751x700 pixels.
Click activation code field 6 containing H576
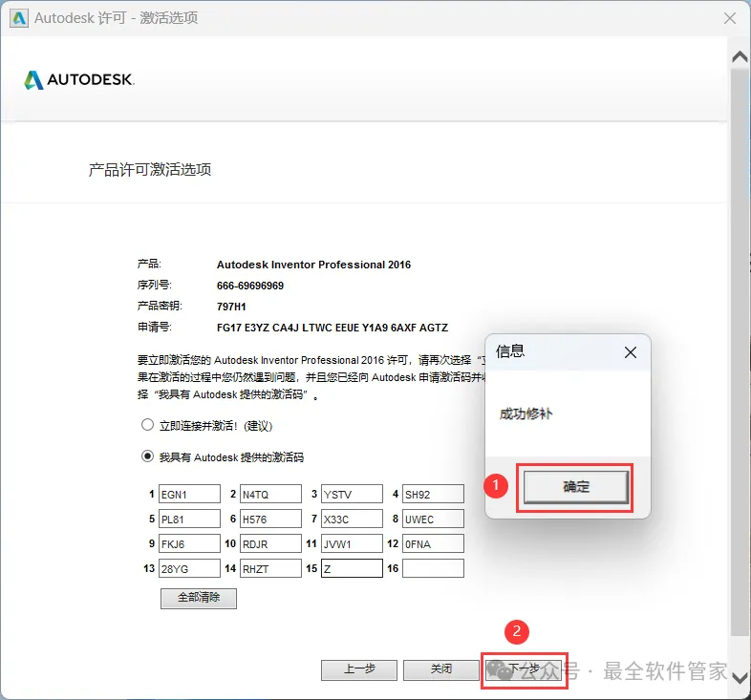(x=270, y=519)
